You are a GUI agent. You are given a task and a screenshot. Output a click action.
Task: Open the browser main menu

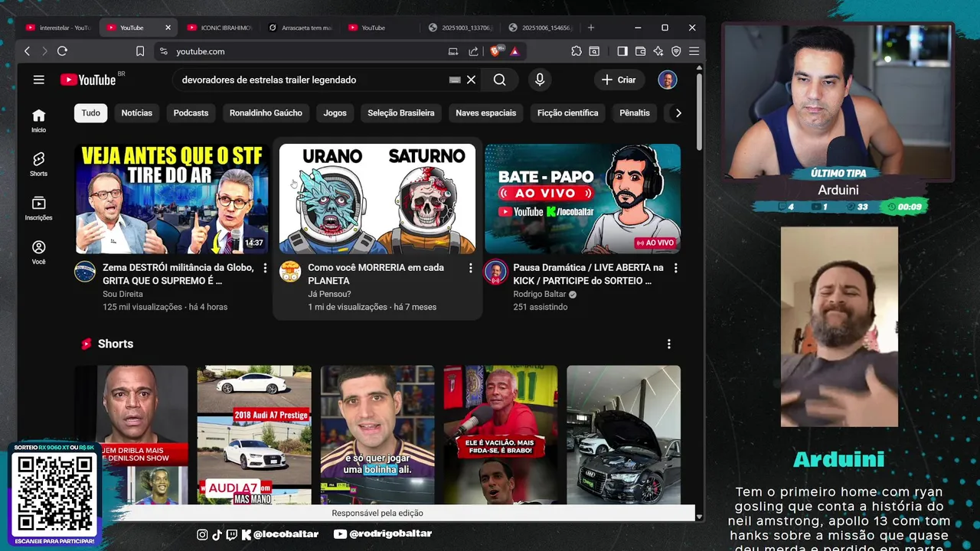[694, 51]
